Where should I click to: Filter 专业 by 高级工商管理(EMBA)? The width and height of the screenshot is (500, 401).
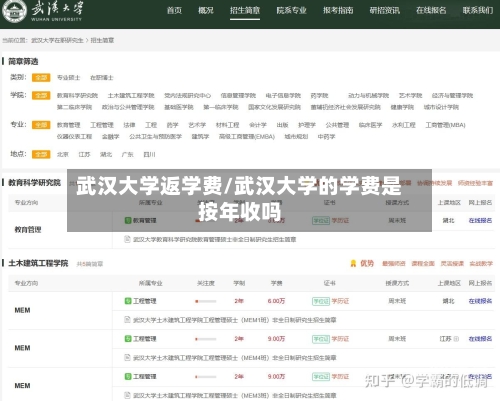[x=247, y=136]
